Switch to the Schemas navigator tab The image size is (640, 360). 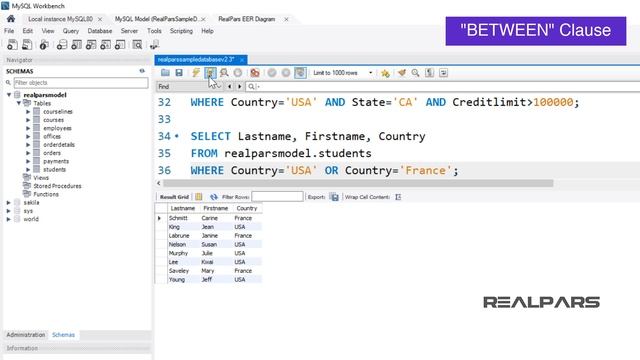[x=63, y=335]
